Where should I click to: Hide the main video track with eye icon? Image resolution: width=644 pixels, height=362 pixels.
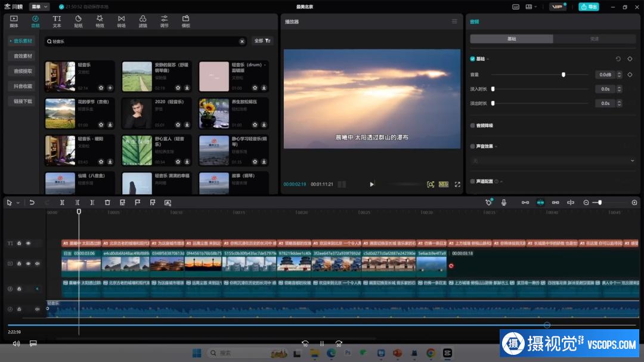point(29,264)
